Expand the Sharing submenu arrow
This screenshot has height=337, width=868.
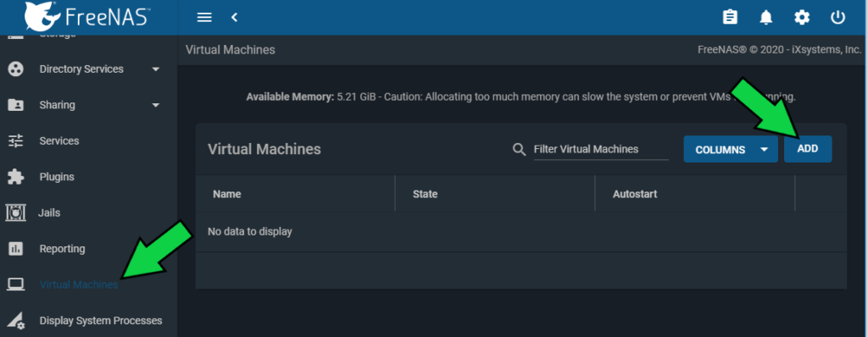tap(156, 105)
